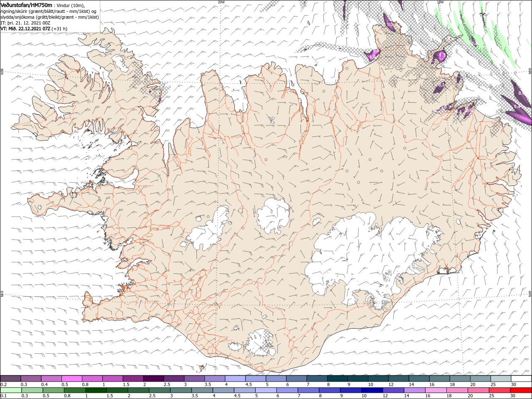Click the 15W longitude label at top

point(440,2)
